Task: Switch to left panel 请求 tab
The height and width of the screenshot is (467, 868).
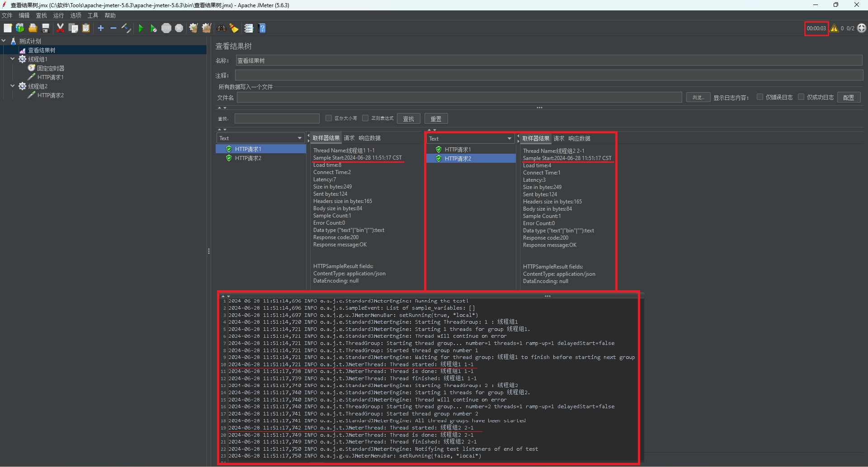Action: [x=349, y=138]
